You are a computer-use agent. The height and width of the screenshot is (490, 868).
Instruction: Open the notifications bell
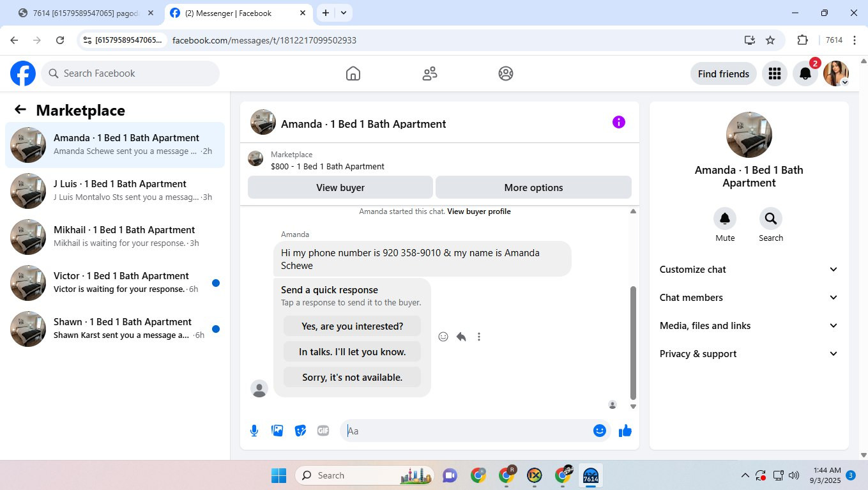pos(805,73)
